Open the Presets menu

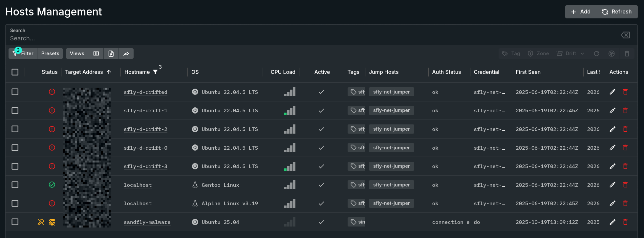click(50, 54)
